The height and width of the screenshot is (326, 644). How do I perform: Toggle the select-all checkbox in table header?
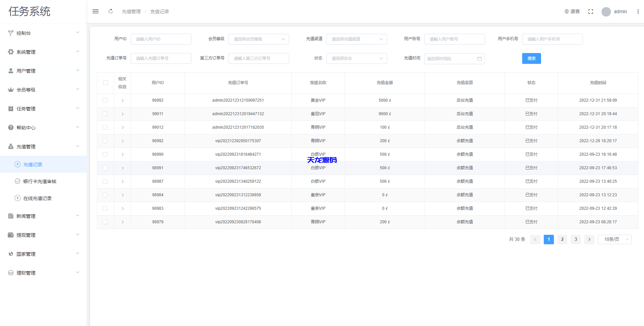pyautogui.click(x=106, y=83)
